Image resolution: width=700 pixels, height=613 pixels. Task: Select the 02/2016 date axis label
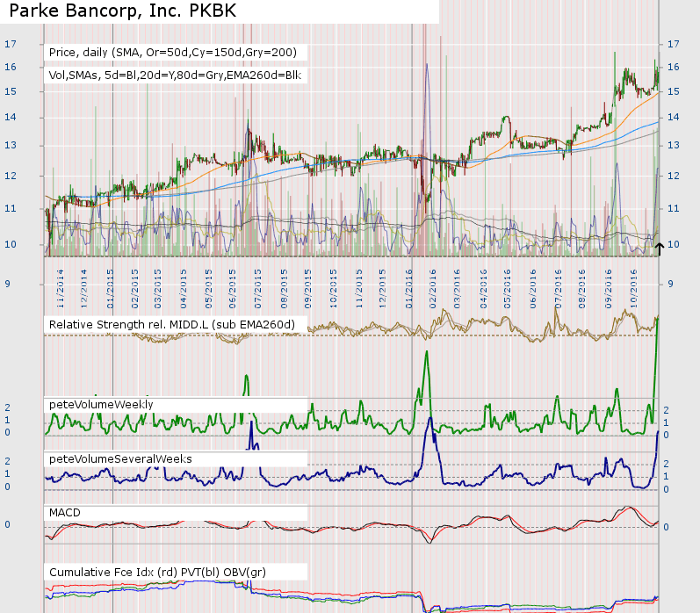tap(432, 289)
